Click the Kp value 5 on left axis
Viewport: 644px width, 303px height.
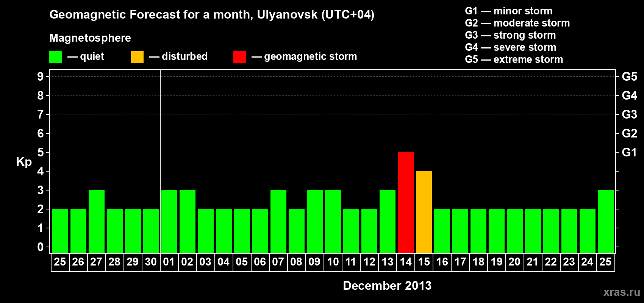[x=41, y=152]
